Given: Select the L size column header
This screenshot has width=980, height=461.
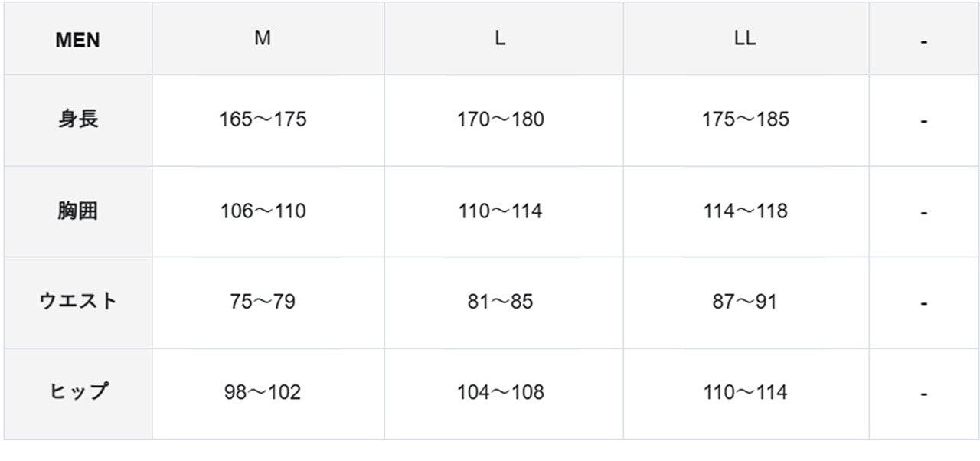Looking at the screenshot, I should pyautogui.click(x=500, y=38).
